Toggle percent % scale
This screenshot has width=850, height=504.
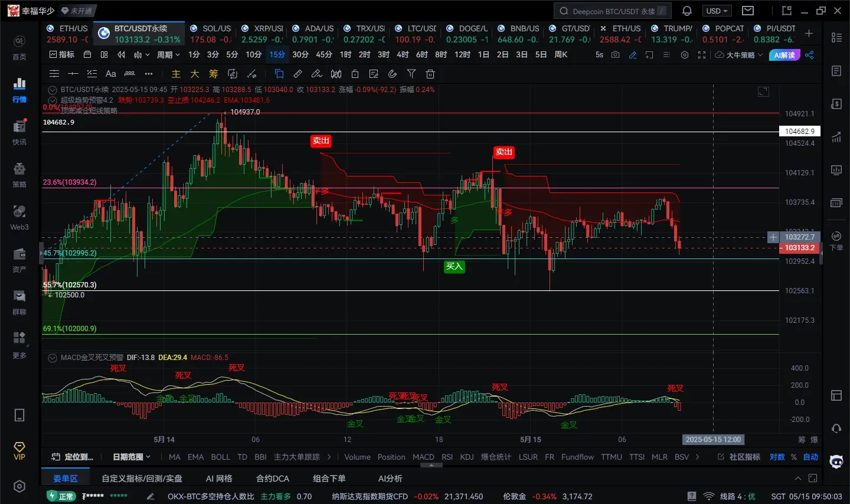794,457
